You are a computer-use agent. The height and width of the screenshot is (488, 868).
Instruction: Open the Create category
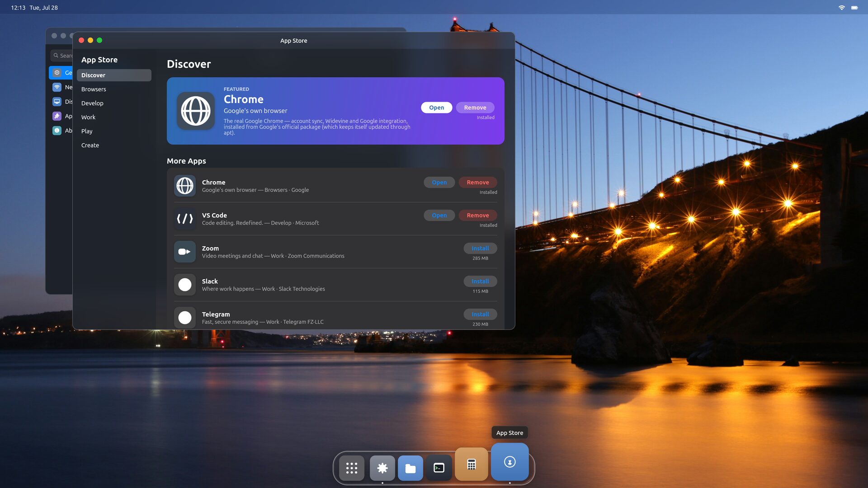tap(114, 145)
